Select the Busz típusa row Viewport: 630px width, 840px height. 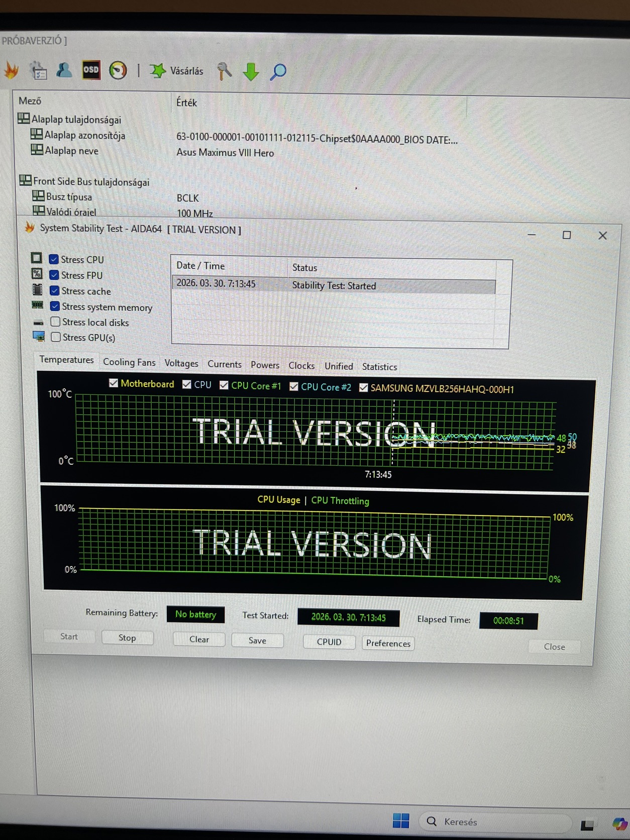click(x=63, y=196)
